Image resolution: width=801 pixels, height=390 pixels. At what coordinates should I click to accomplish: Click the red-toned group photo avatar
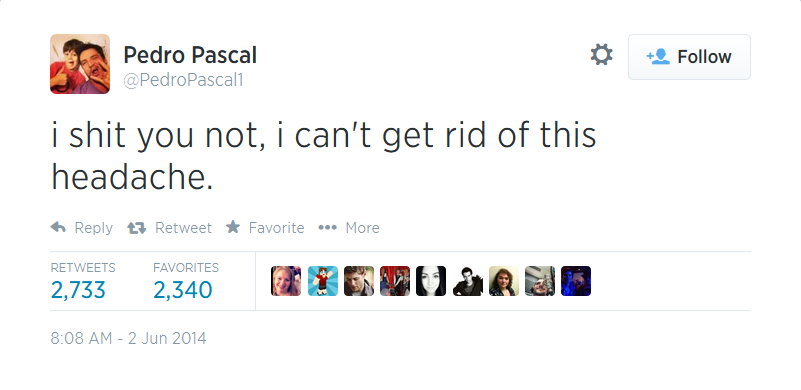tap(395, 281)
